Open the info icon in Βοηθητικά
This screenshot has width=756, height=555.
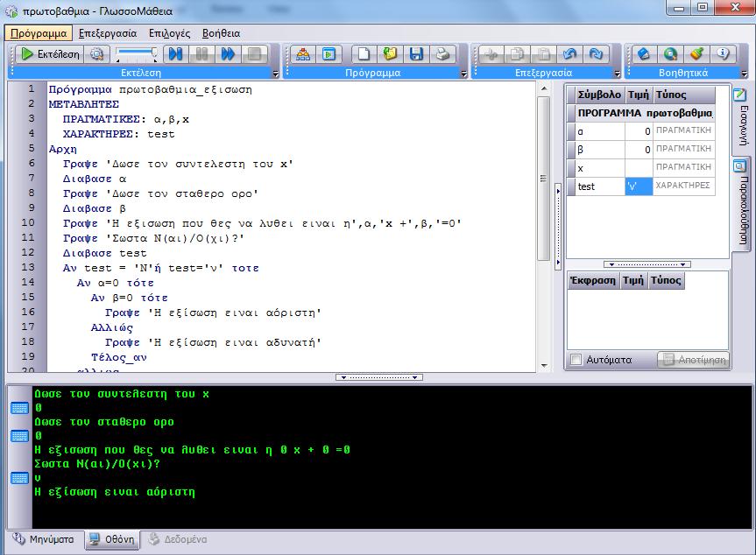tap(722, 54)
